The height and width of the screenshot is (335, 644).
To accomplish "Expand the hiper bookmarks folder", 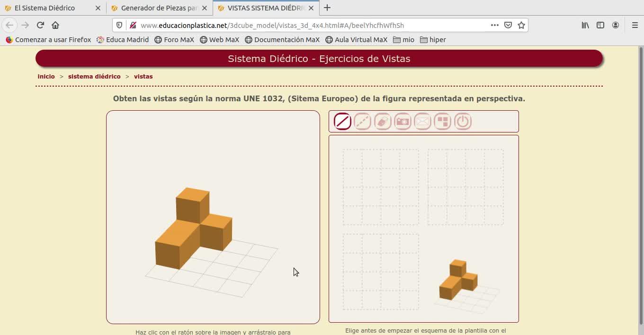I will coord(433,40).
